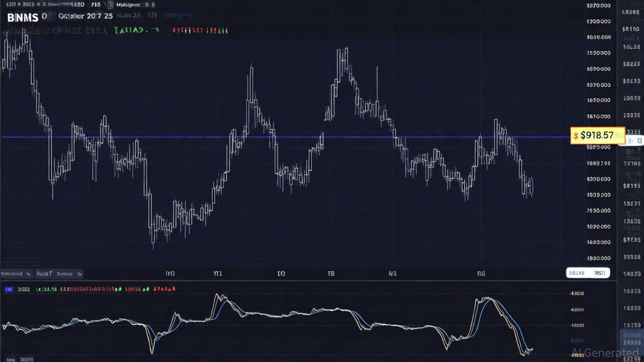Screen dimensions: 644x362
Task: Click the circle next to the BNMS symbol
Action: click(44, 16)
